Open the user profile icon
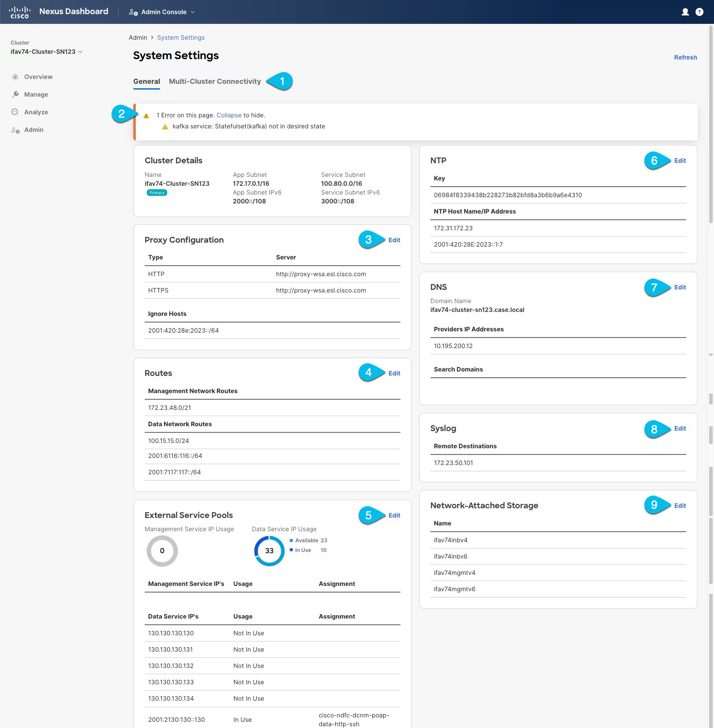The image size is (714, 728). click(685, 12)
